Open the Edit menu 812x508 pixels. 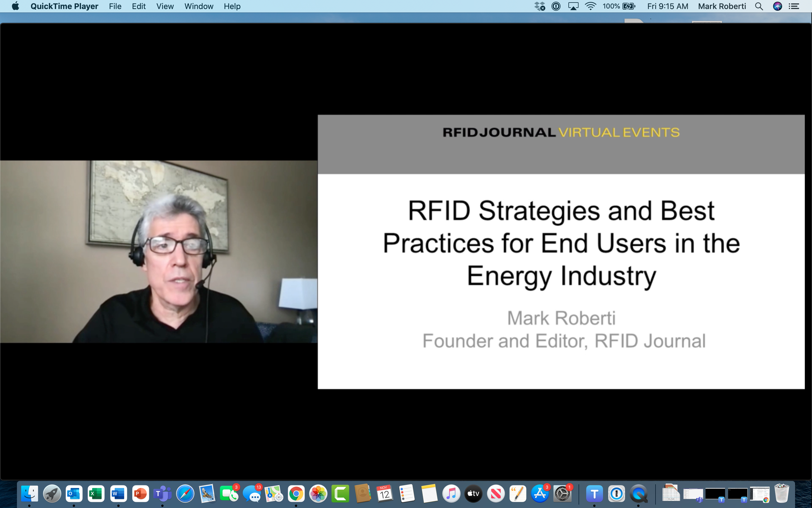point(139,6)
